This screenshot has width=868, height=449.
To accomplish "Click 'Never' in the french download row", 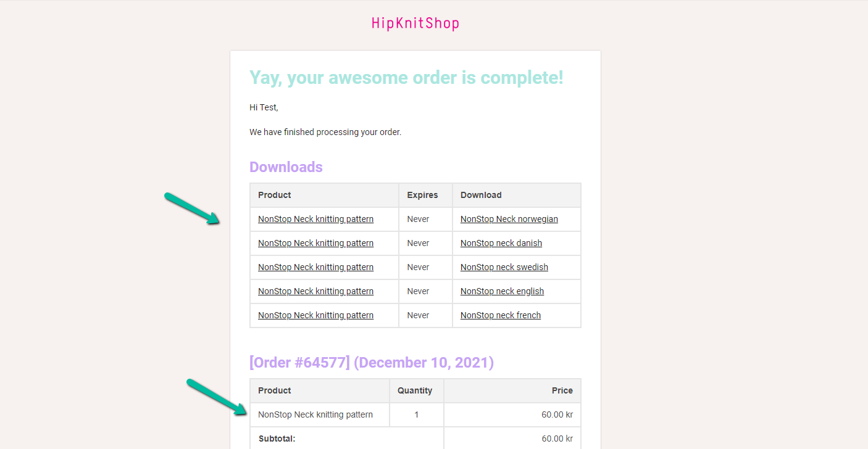I will pos(418,315).
